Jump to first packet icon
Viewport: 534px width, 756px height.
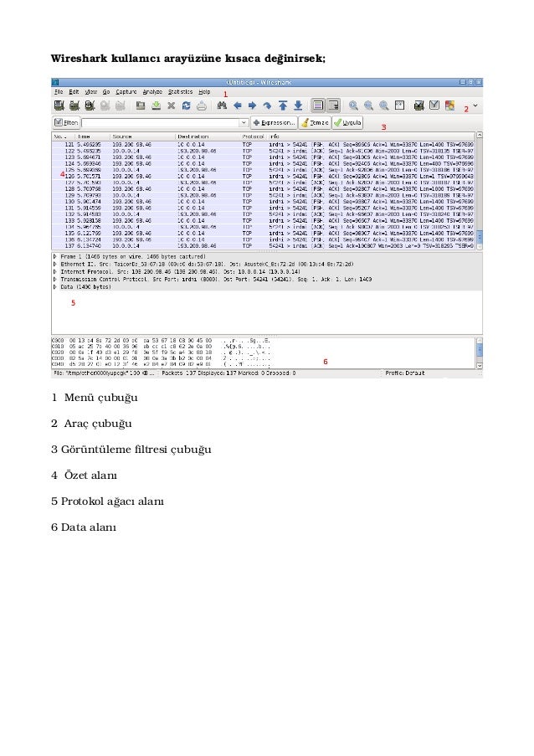[283, 105]
